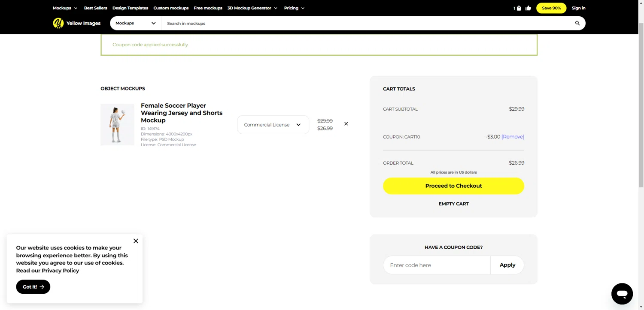Click the Sign in link
This screenshot has width=644, height=310.
point(578,8)
